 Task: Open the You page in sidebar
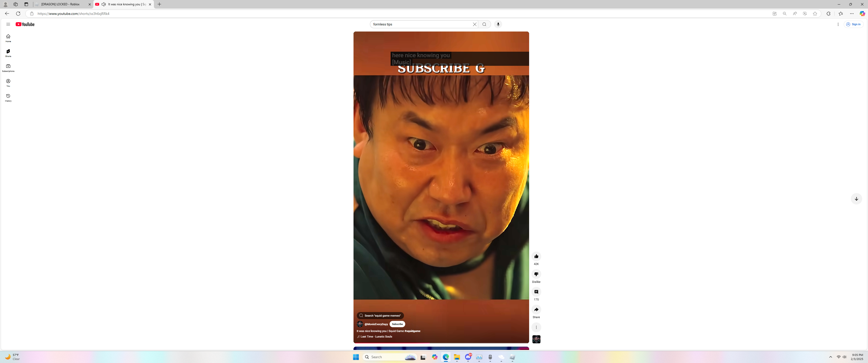(8, 83)
